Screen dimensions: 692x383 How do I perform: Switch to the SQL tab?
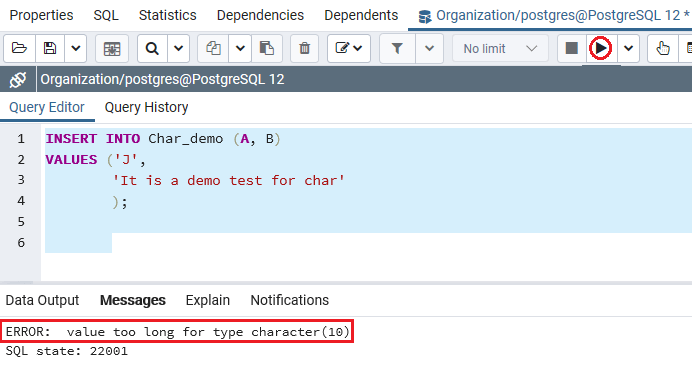click(x=106, y=15)
